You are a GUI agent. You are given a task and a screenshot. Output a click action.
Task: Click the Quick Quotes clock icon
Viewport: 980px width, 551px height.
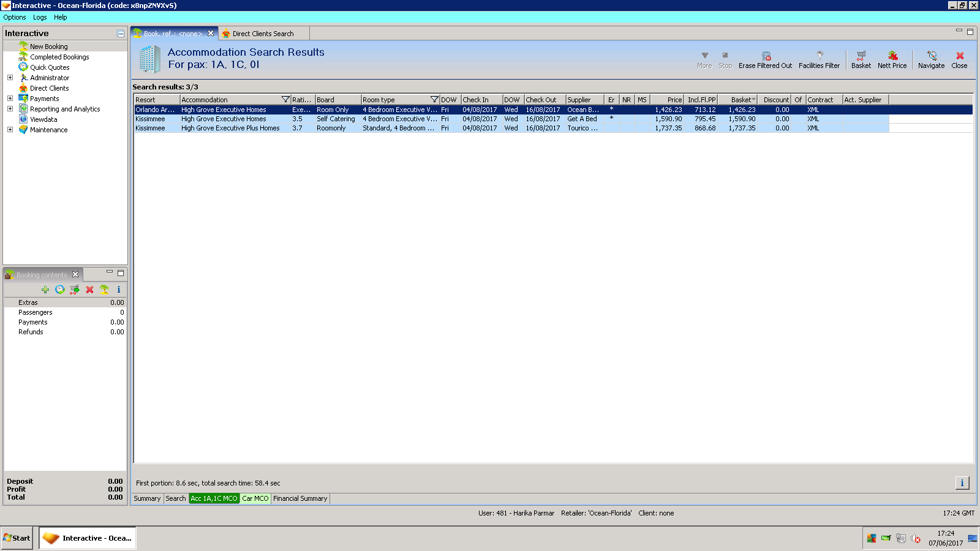[x=23, y=67]
